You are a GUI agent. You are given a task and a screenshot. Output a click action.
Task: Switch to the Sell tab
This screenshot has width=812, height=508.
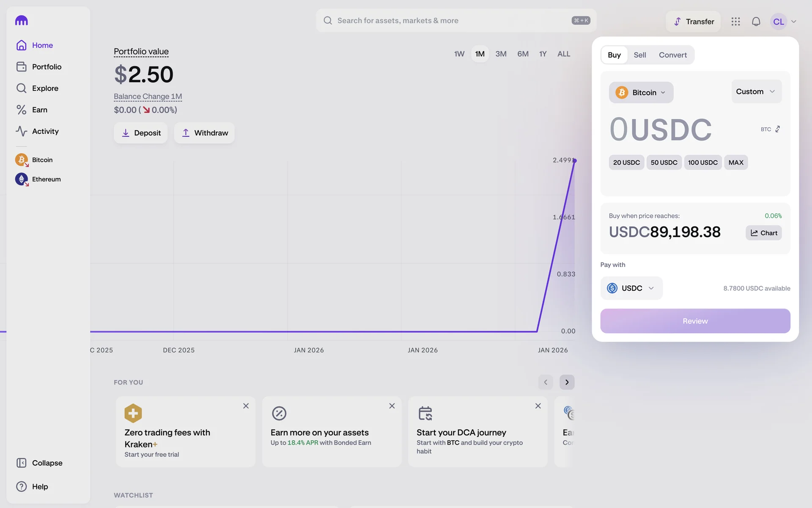[639, 55]
